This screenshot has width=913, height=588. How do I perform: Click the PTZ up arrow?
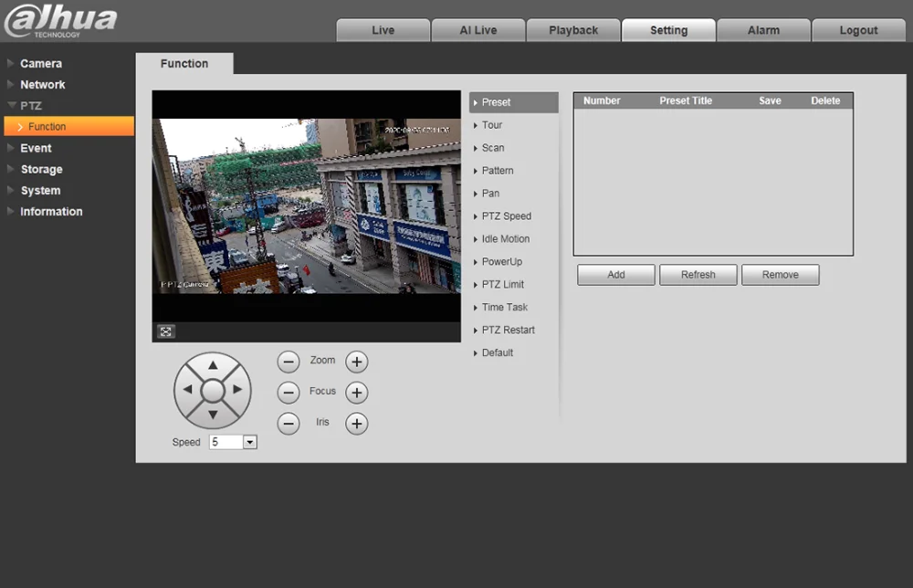click(x=213, y=365)
